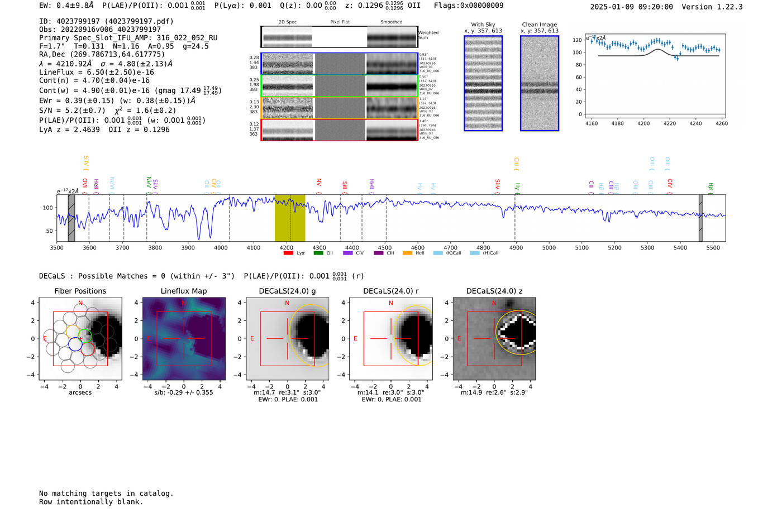This screenshot has width=782, height=532.
Task: Open the DECaLS(24.0) g cutout
Action: [x=287, y=339]
